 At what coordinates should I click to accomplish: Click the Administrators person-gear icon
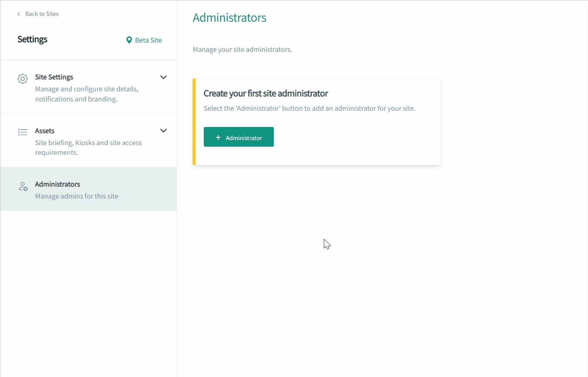tap(23, 187)
